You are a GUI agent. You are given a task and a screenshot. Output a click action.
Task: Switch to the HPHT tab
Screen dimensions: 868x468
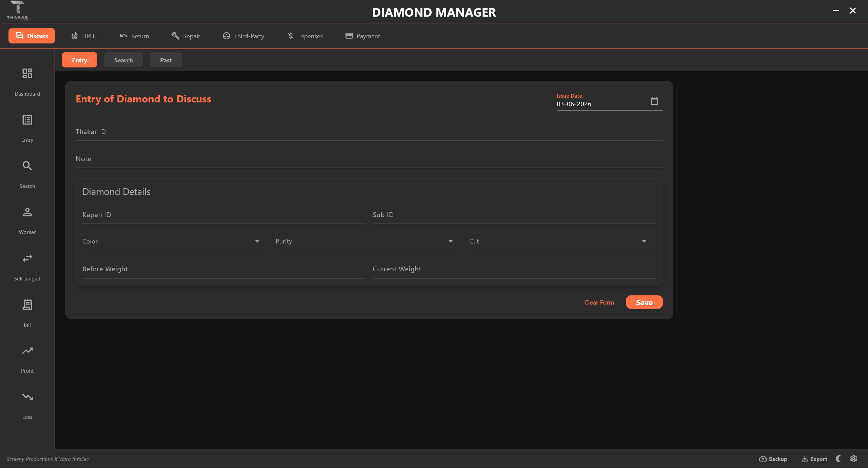click(84, 36)
